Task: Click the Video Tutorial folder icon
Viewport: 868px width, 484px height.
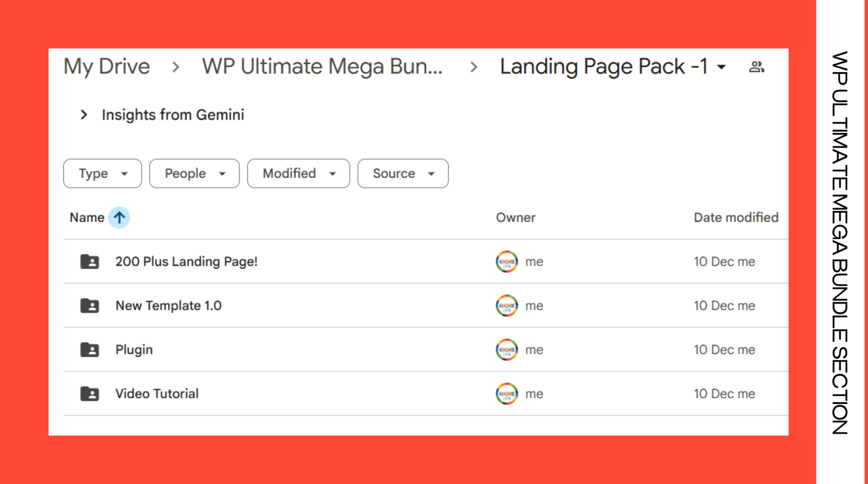Action: [90, 394]
